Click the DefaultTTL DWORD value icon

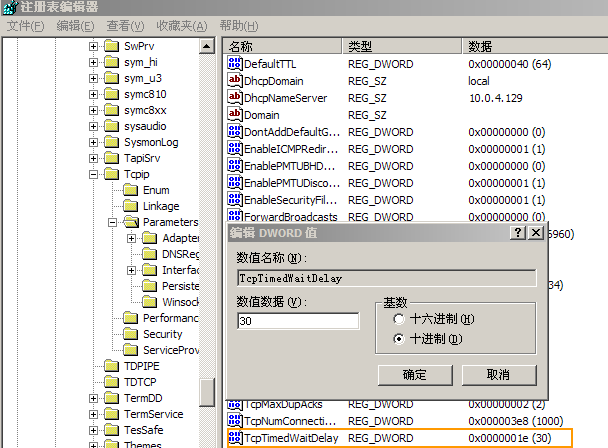236,64
